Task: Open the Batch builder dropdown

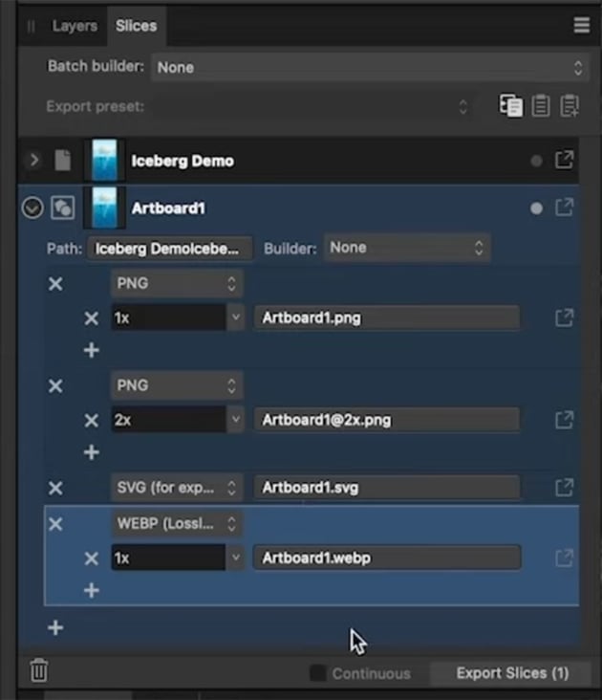Action: tap(370, 67)
